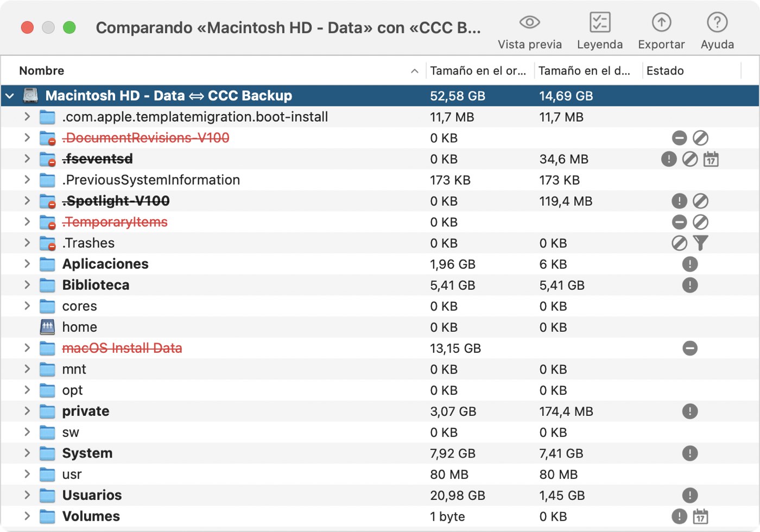
Task: Select the cores folder row
Action: click(380, 306)
